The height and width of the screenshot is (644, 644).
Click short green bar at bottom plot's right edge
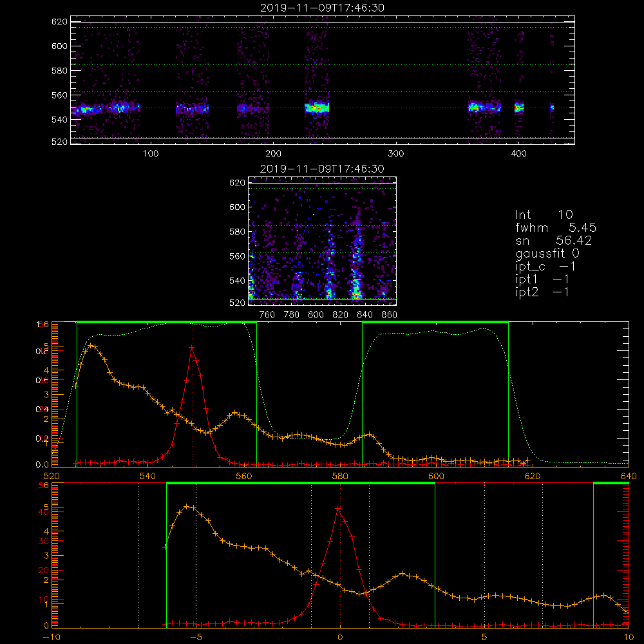pos(611,483)
